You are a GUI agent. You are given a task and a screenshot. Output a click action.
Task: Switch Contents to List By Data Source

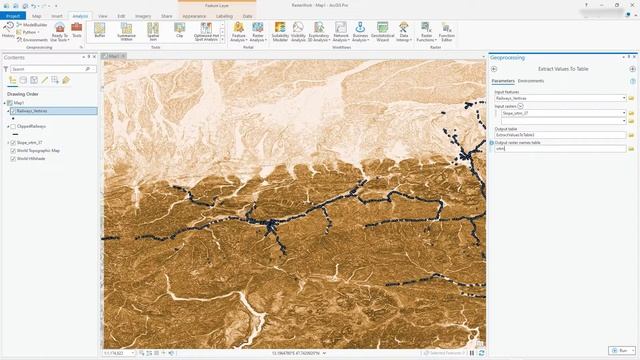coord(23,80)
